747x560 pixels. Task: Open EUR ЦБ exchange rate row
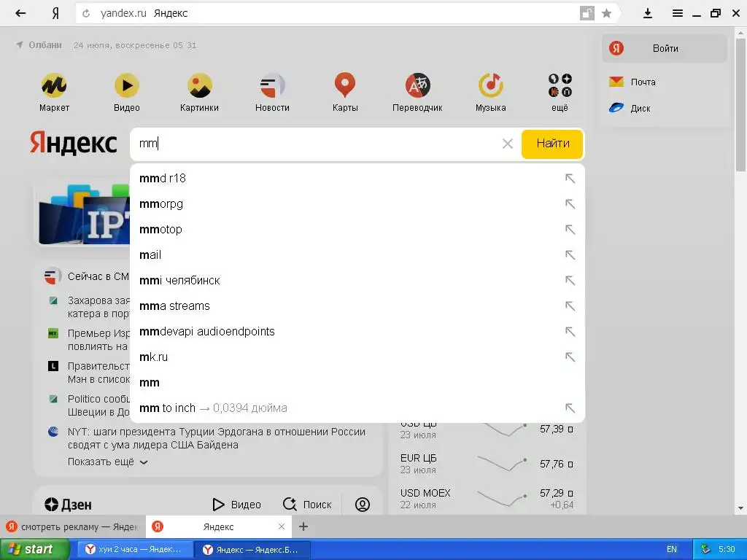(487, 463)
